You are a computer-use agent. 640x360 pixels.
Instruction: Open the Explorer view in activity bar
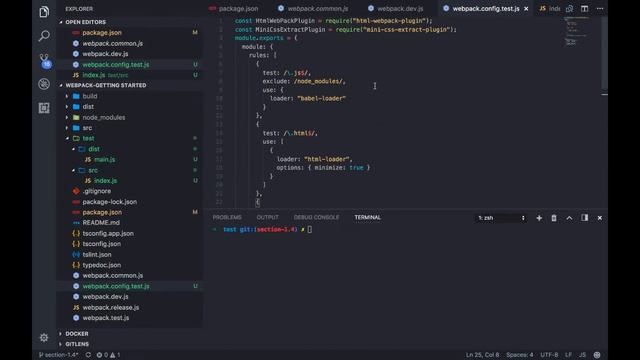(x=44, y=12)
